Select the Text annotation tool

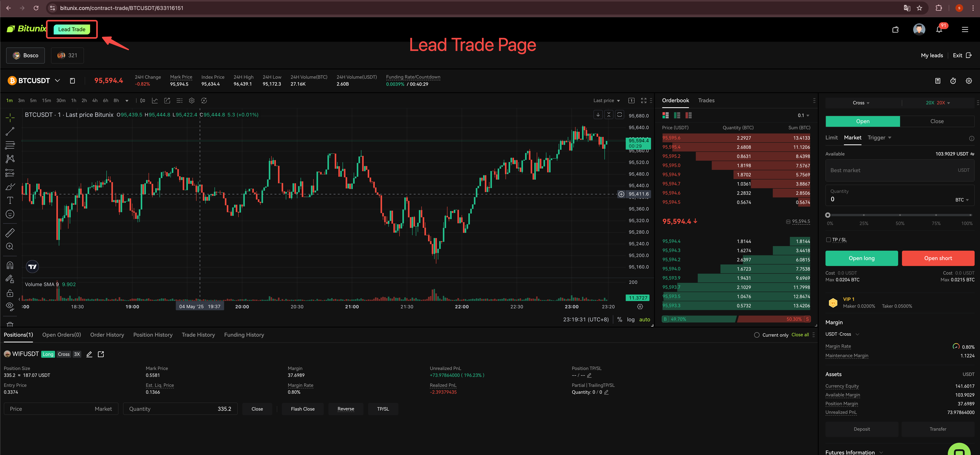tap(10, 200)
